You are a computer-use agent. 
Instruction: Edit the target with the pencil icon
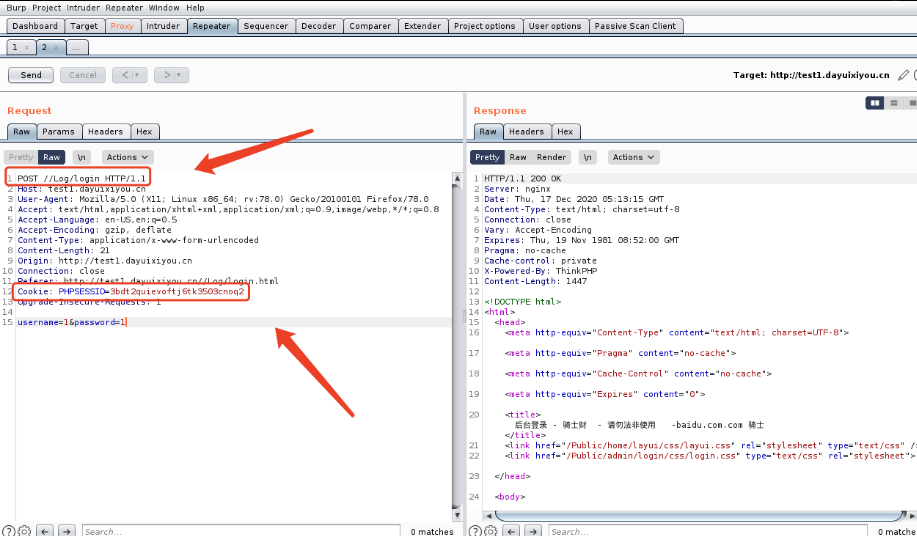click(x=903, y=75)
